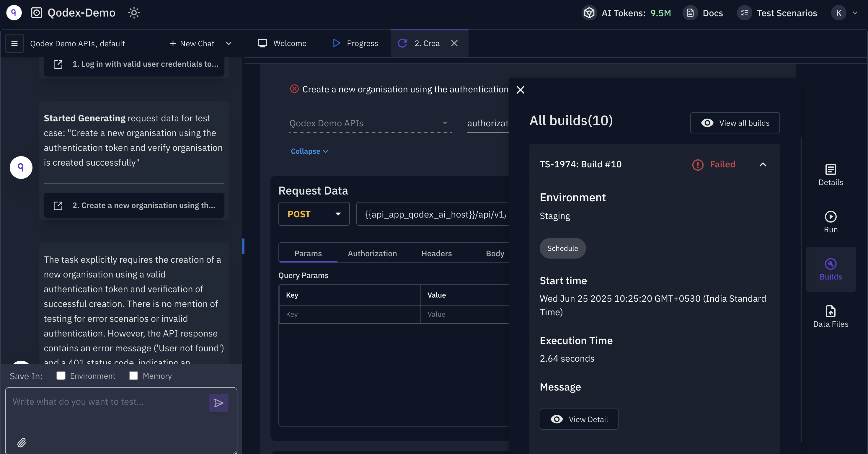
Task: Click View all builds button
Action: (x=735, y=123)
